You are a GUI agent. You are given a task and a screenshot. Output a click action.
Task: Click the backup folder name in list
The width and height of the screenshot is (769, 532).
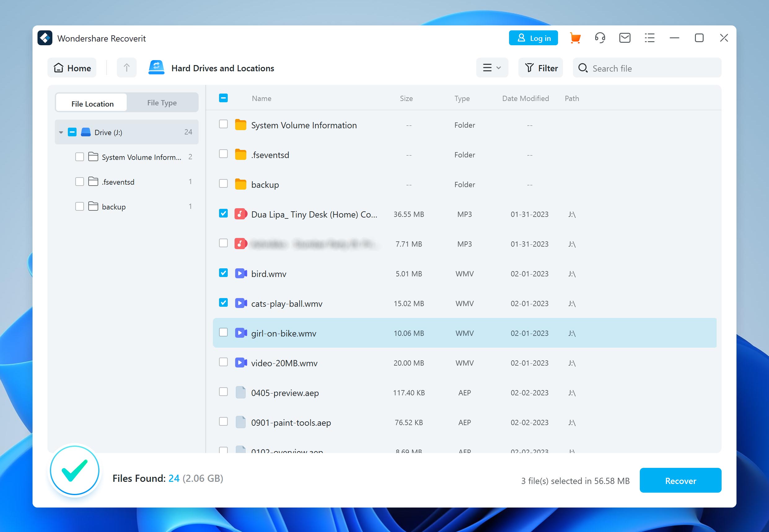(265, 185)
